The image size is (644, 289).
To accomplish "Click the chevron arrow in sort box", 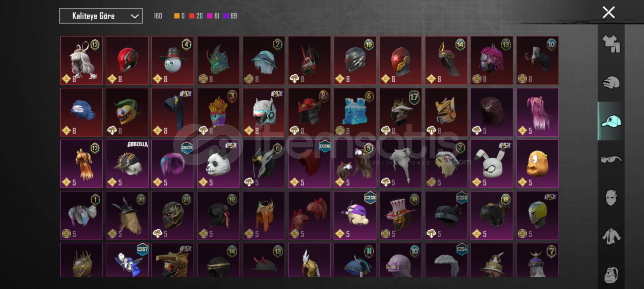I will click(135, 16).
